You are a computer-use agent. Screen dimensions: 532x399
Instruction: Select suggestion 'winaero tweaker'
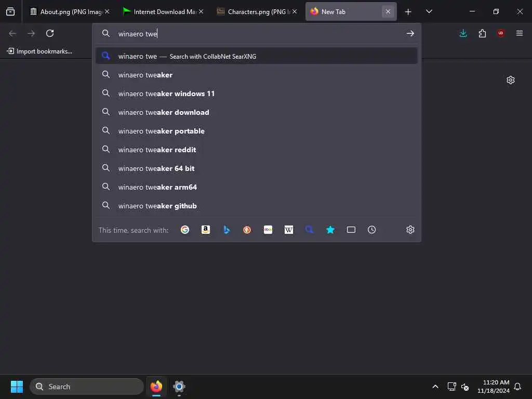click(257, 75)
